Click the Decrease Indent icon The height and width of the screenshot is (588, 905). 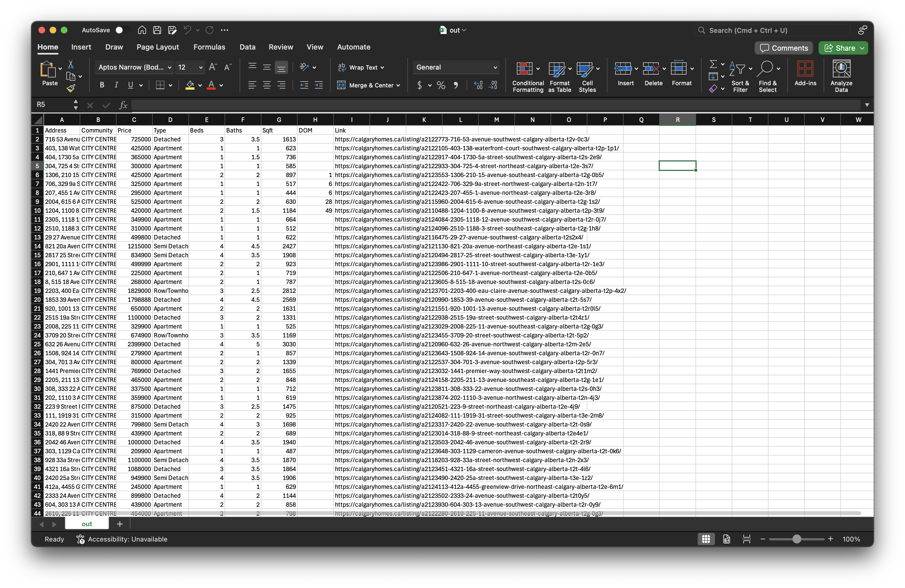(304, 85)
